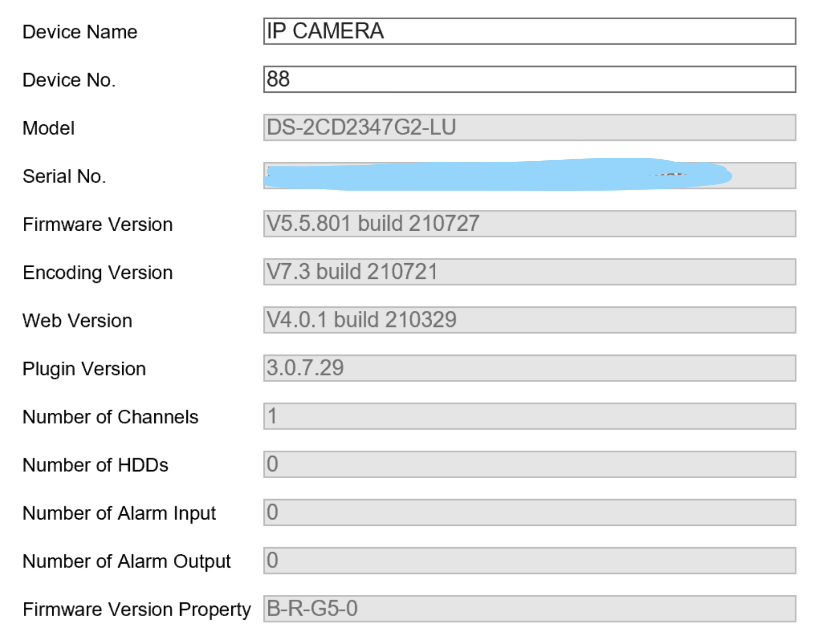Click the Number of Alarm Output field
The width and height of the screenshot is (837, 644).
point(529,561)
